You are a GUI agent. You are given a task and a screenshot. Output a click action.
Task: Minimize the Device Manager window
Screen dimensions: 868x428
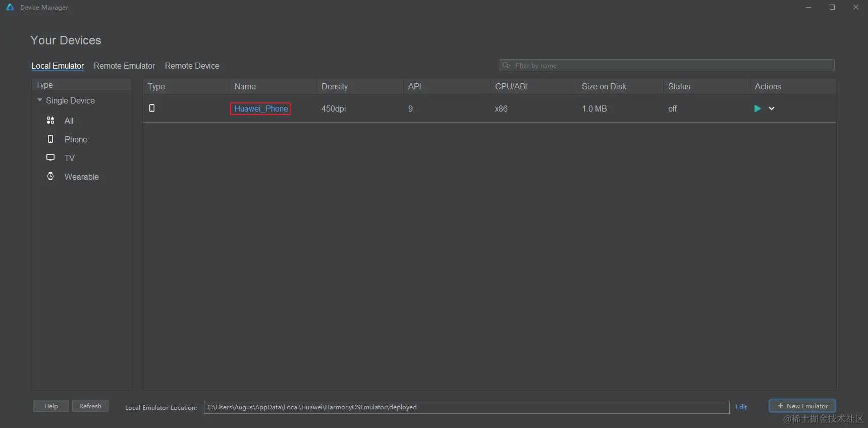pos(808,7)
